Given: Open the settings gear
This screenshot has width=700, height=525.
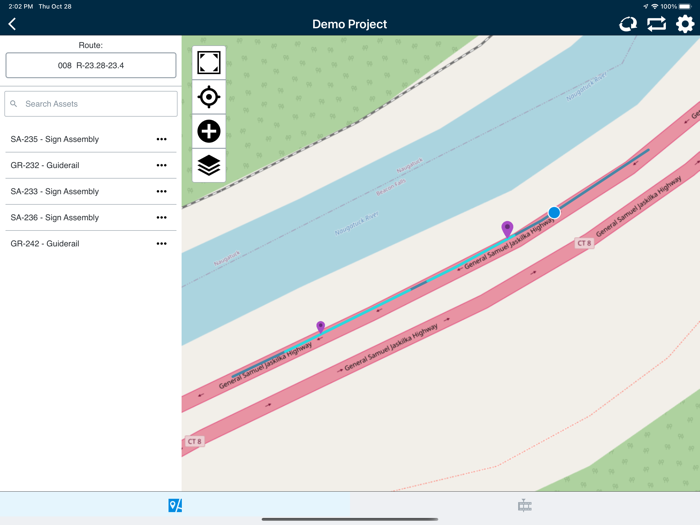Looking at the screenshot, I should tap(685, 24).
